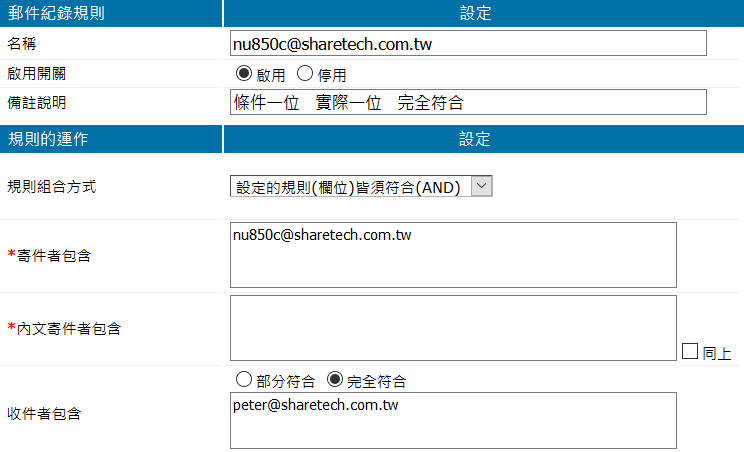Click the 郵件紀錄規則 section header
The image size is (744, 452).
(x=56, y=14)
